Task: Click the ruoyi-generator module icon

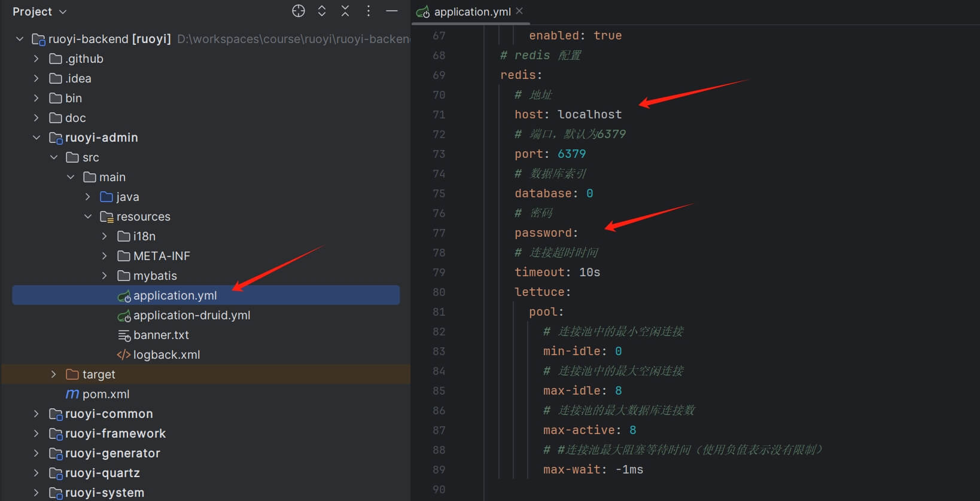Action: (56, 454)
